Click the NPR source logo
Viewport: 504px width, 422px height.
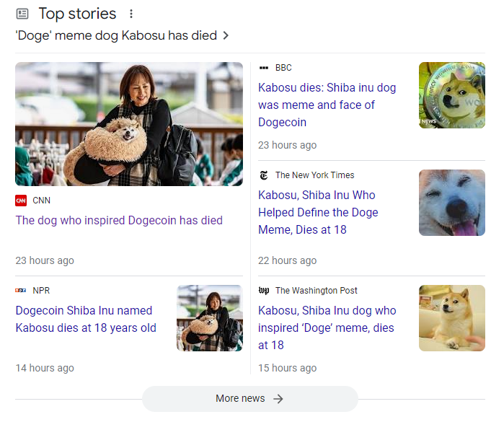pyautogui.click(x=21, y=291)
